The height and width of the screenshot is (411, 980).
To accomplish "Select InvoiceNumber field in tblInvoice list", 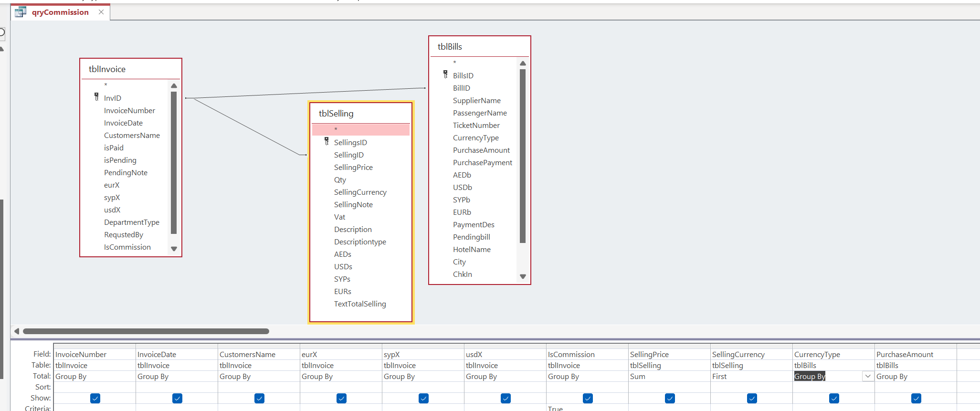I will (129, 110).
